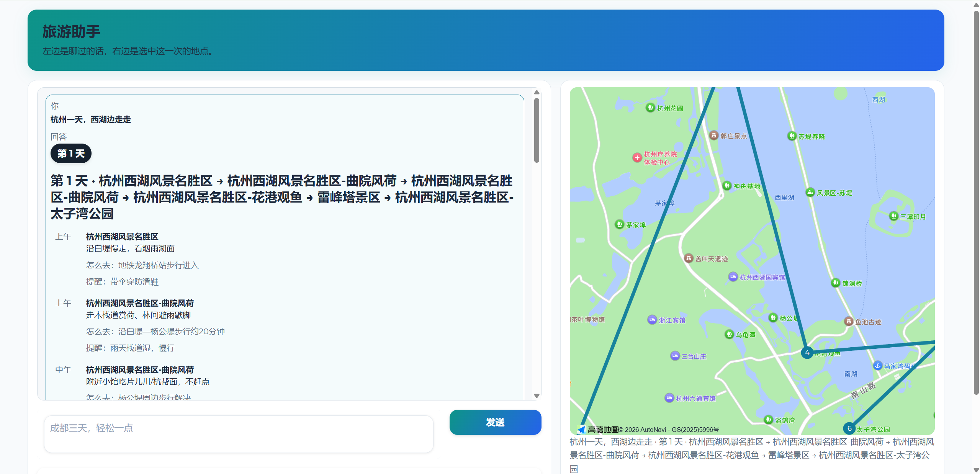Click the chat panel scroll up arrow

tap(537, 92)
